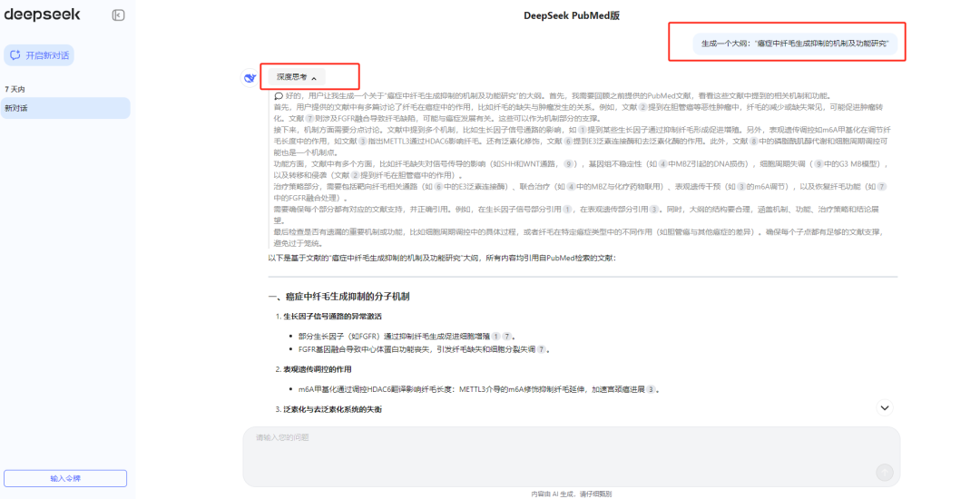This screenshot has width=980, height=499.
Task: Click the line 以下是基于文献的 outline intro
Action: [442, 258]
